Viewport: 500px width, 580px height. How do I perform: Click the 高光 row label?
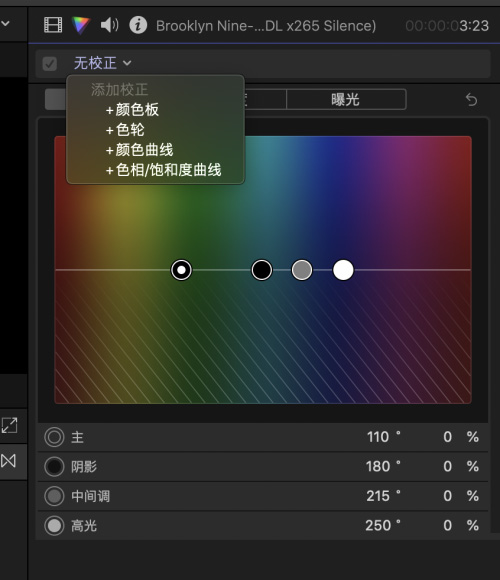tap(84, 526)
